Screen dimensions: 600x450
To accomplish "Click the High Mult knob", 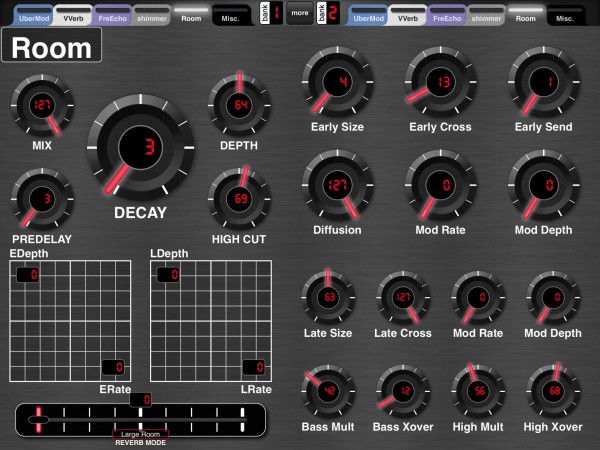I will click(478, 391).
